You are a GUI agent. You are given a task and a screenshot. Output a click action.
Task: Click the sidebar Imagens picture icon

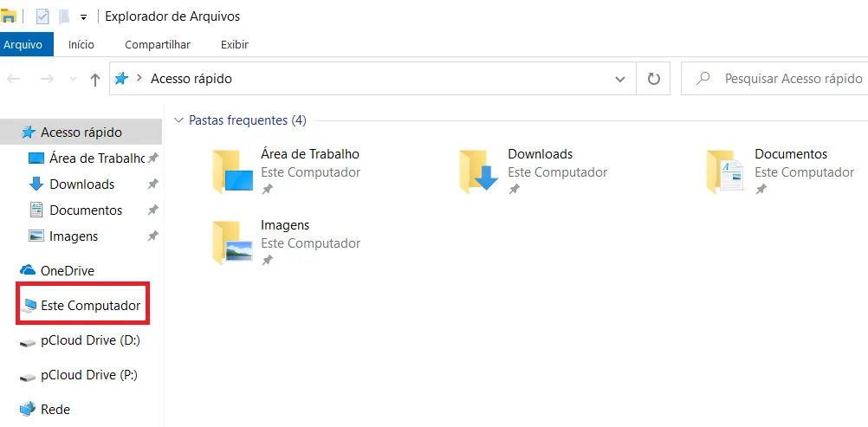[36, 236]
